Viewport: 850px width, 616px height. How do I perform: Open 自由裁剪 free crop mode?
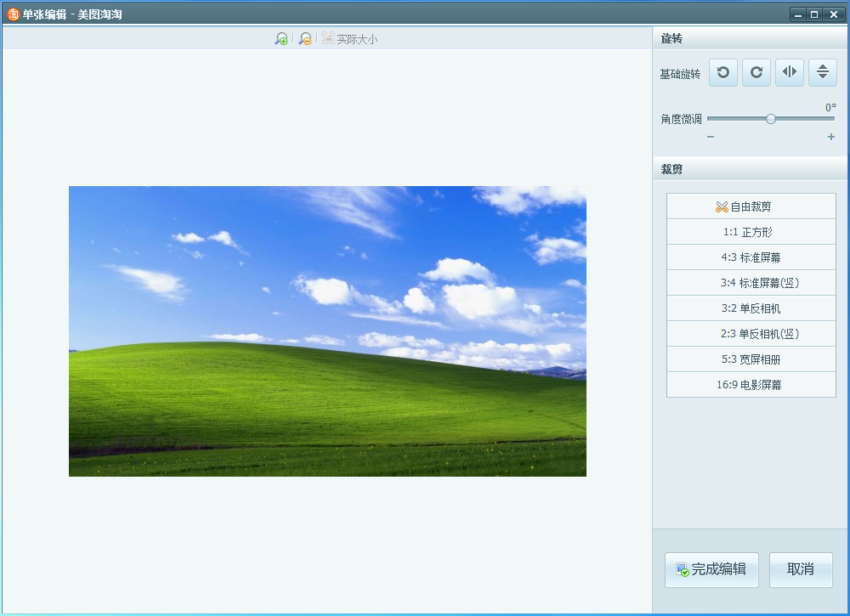[x=751, y=206]
